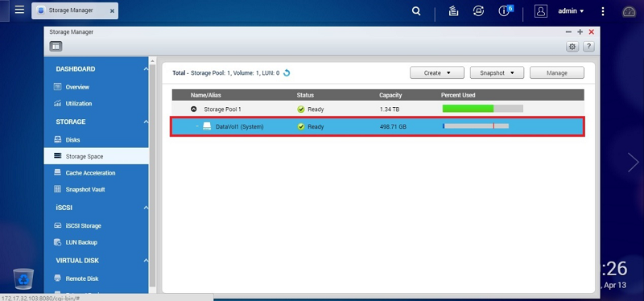644x301 pixels.
Task: Click the Utilization chart icon
Action: [x=57, y=103]
